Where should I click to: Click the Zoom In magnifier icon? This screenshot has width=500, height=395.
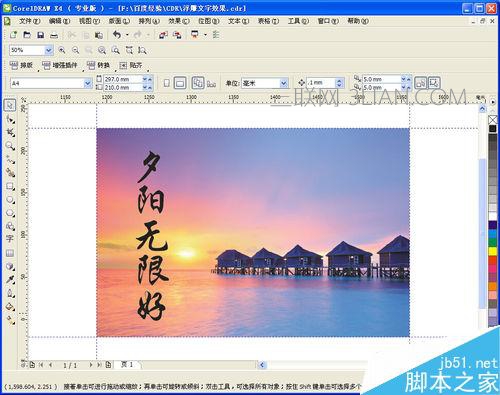click(x=62, y=50)
